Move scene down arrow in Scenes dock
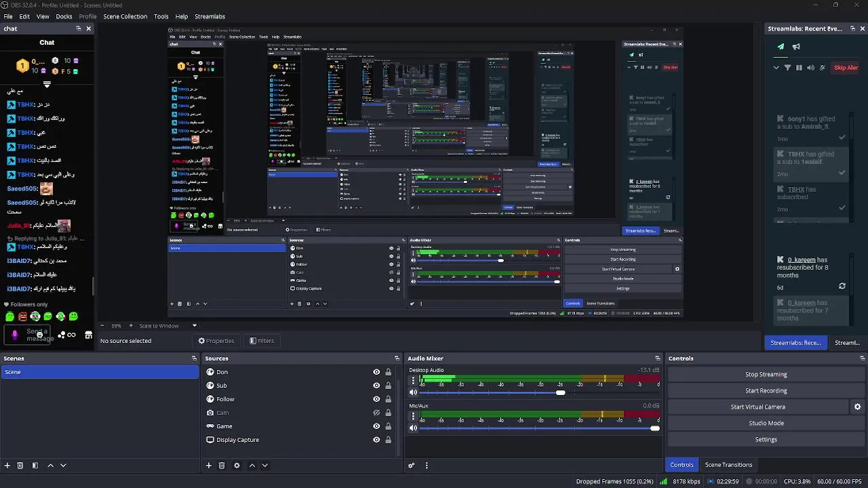The width and height of the screenshot is (868, 488). click(x=63, y=466)
